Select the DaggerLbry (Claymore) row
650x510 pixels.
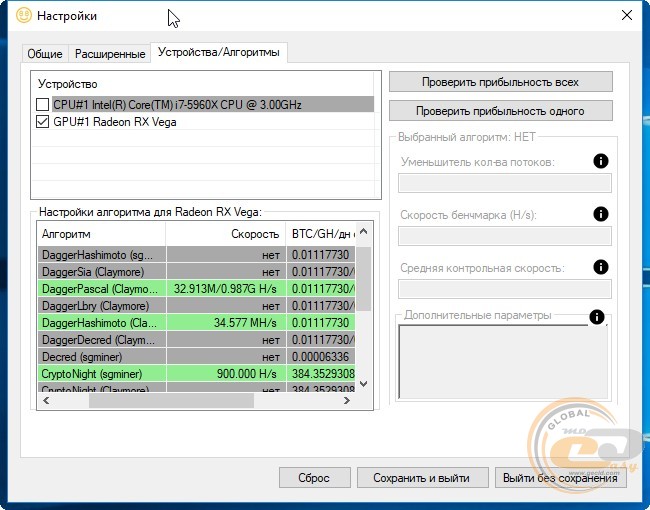pyautogui.click(x=197, y=306)
